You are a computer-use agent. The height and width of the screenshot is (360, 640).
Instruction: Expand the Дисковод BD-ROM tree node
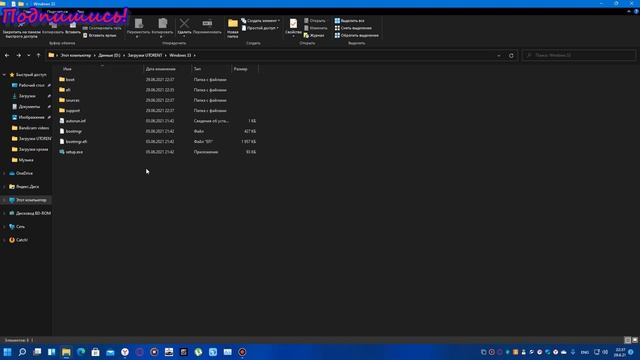click(x=4, y=213)
